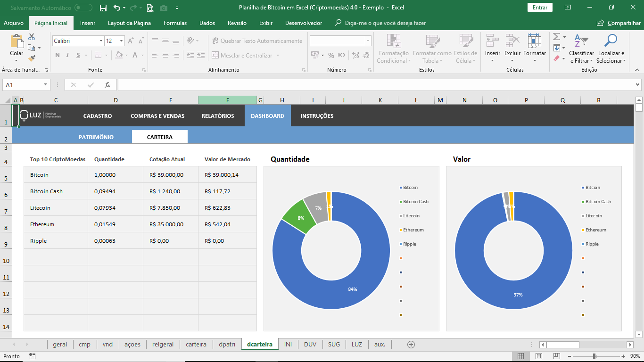Image resolution: width=644 pixels, height=362 pixels.
Task: Click inside the Name Box
Action: 22,85
